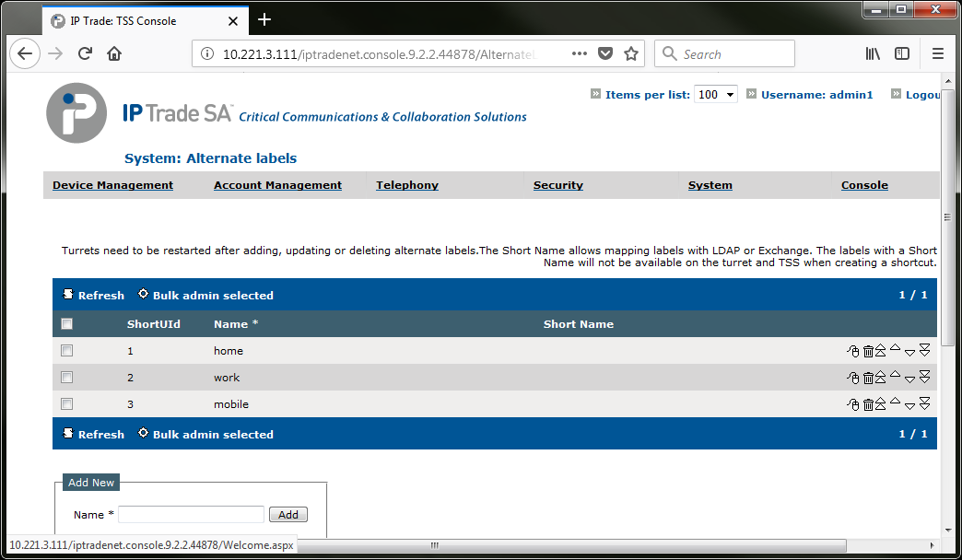Bookmark this page with the star
This screenshot has width=962, height=560.
click(x=631, y=54)
